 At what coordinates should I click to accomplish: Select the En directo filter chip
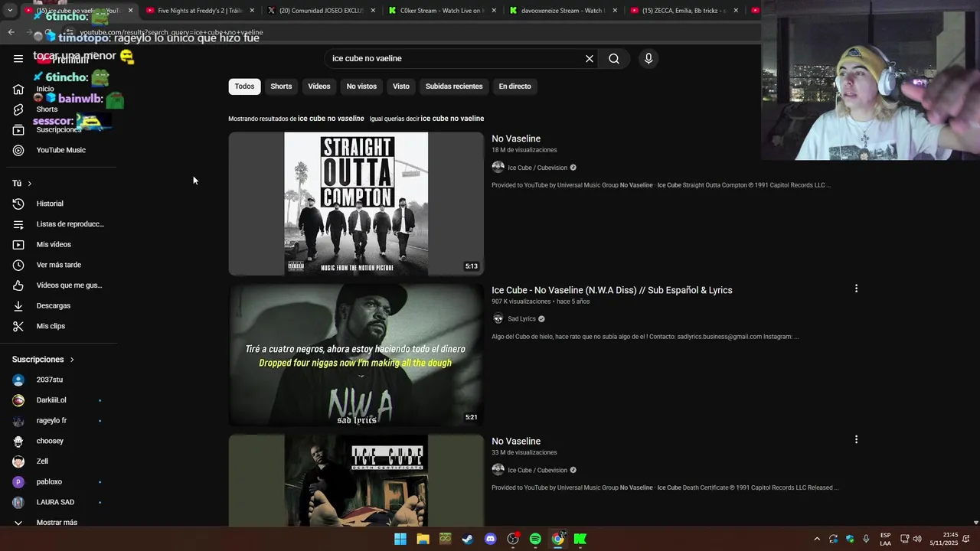click(514, 86)
